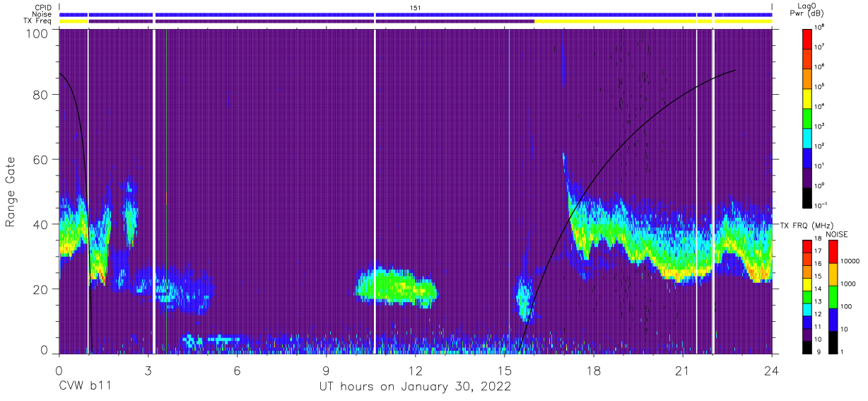Click the Range Gate axis title
The image size is (868, 401).
[11, 192]
